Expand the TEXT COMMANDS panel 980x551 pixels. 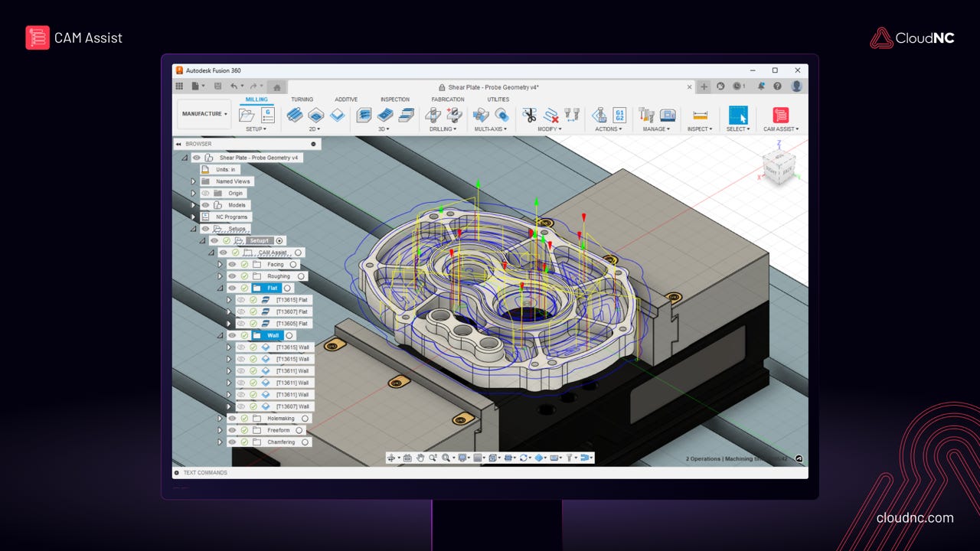178,473
